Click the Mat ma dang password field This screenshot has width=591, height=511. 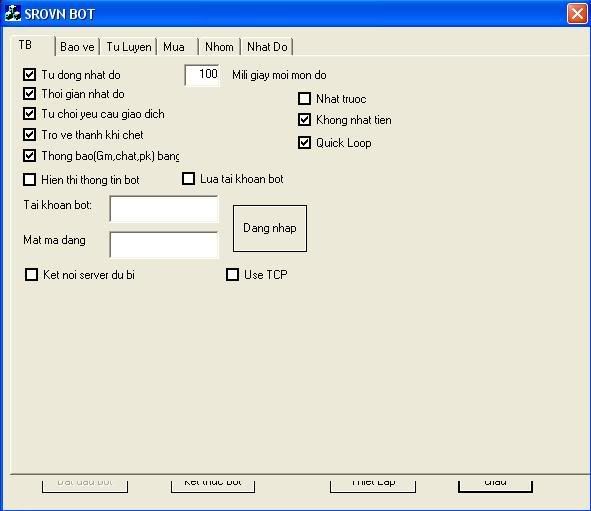[164, 245]
